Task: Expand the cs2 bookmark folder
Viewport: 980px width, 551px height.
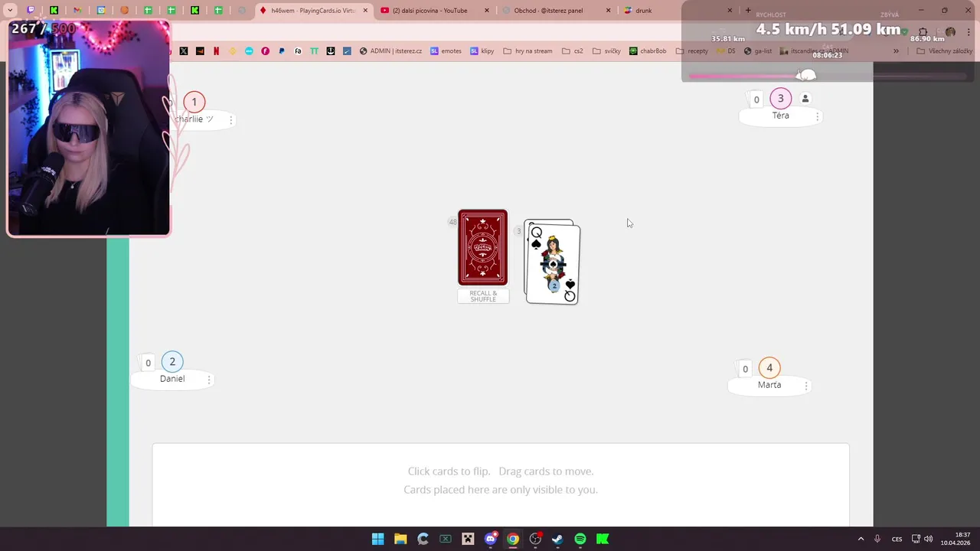Action: point(572,51)
